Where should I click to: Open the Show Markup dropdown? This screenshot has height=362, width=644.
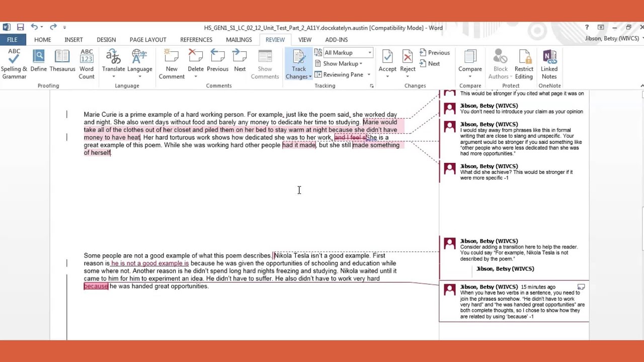coord(339,64)
